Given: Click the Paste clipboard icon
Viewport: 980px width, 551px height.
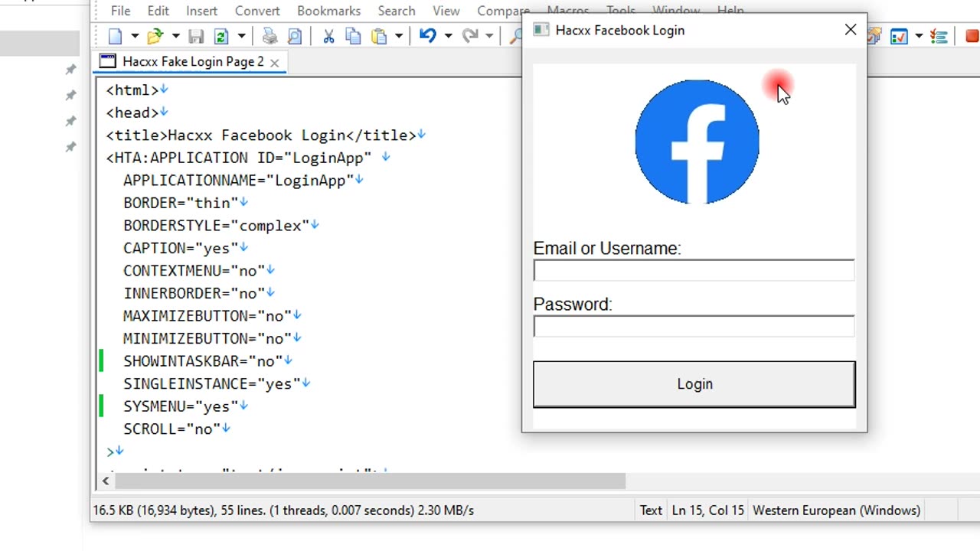Looking at the screenshot, I should pos(379,36).
